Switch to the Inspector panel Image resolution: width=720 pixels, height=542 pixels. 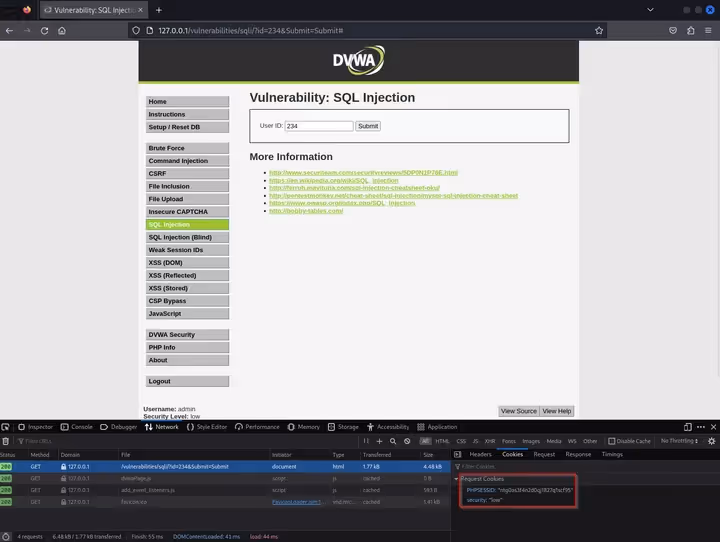[35, 427]
